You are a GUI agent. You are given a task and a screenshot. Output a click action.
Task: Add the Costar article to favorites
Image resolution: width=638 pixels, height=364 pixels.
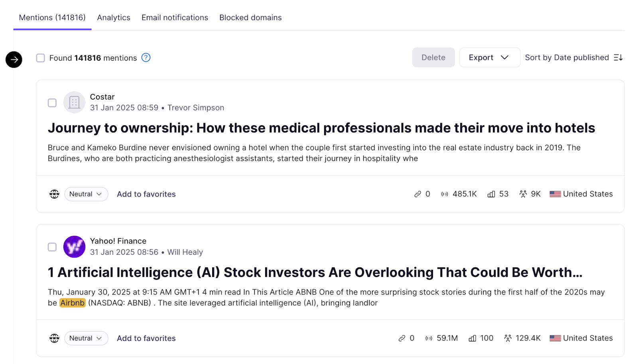point(146,194)
